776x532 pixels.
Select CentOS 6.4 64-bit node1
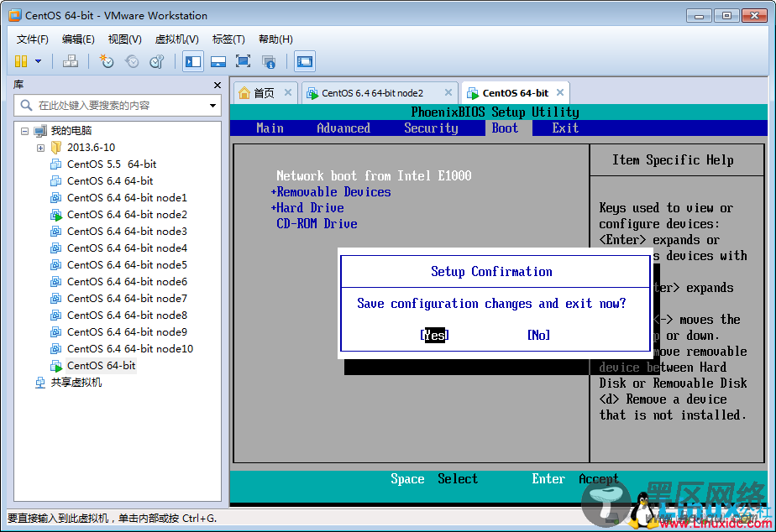127,198
